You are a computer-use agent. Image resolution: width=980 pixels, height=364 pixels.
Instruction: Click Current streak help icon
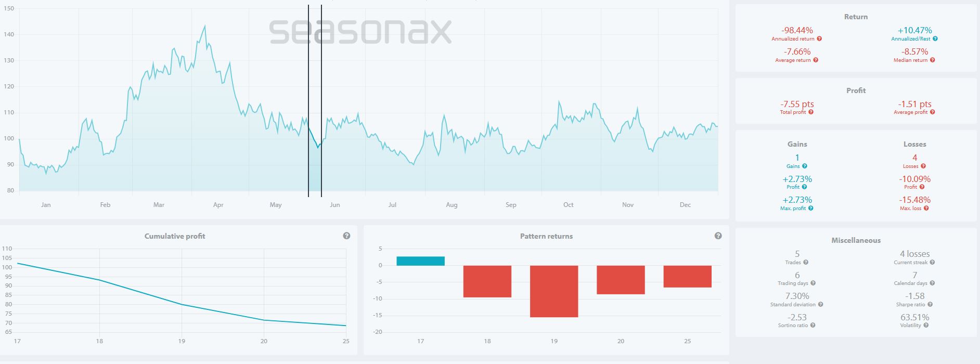click(x=932, y=263)
